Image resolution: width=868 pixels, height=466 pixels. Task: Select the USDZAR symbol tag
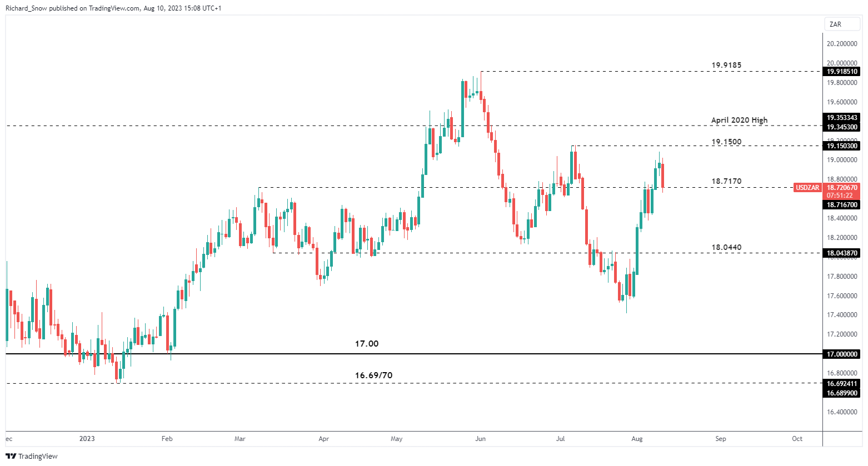coord(807,188)
